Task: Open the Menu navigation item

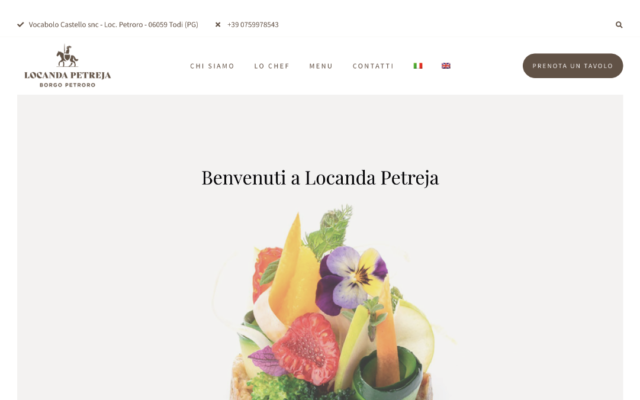Action: tap(321, 66)
